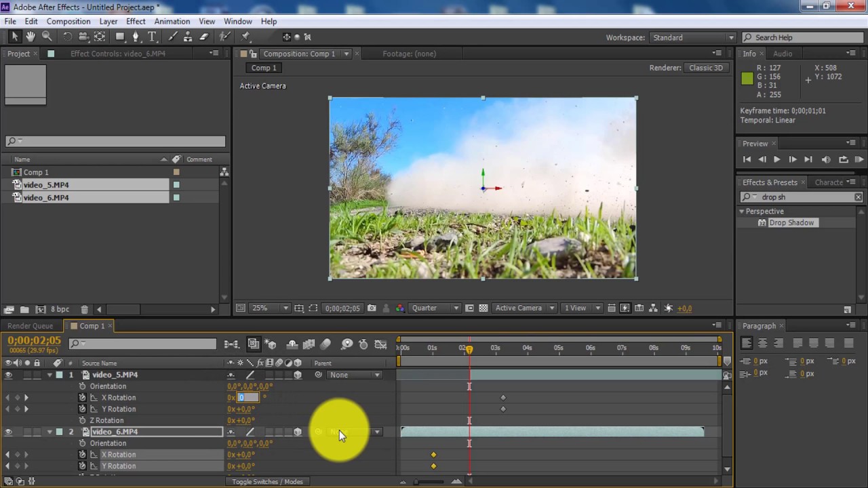Open the Effect menu
Image resolution: width=868 pixels, height=488 pixels.
pos(136,22)
